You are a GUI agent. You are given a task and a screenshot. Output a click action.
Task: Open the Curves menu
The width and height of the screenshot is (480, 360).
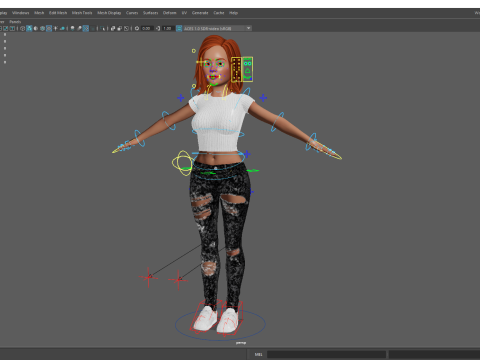[x=132, y=13]
